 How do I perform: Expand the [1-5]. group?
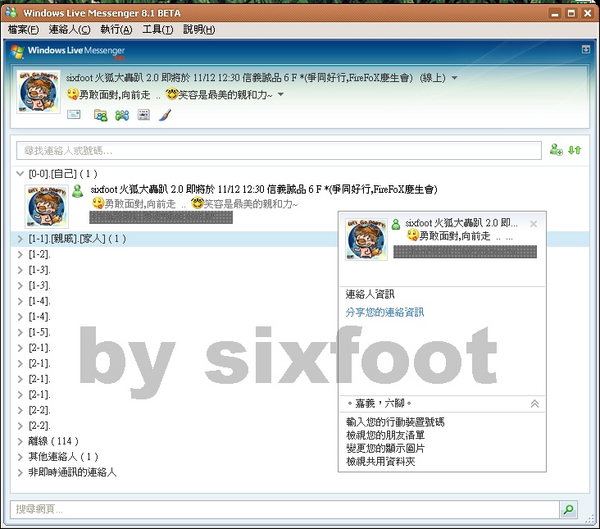click(20, 332)
